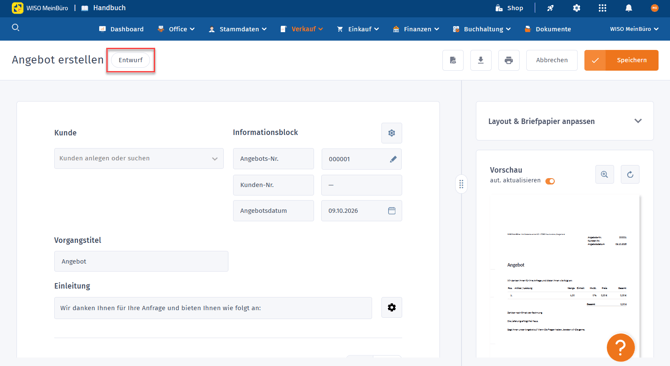The width and height of the screenshot is (670, 366).
Task: Click the Kunden-Nr. value field
Action: pyautogui.click(x=361, y=185)
